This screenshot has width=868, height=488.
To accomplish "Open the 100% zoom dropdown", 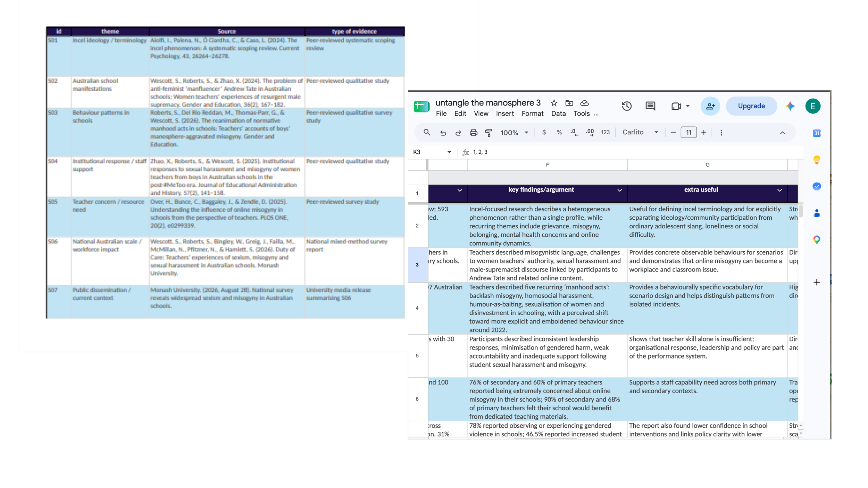I will pyautogui.click(x=514, y=133).
